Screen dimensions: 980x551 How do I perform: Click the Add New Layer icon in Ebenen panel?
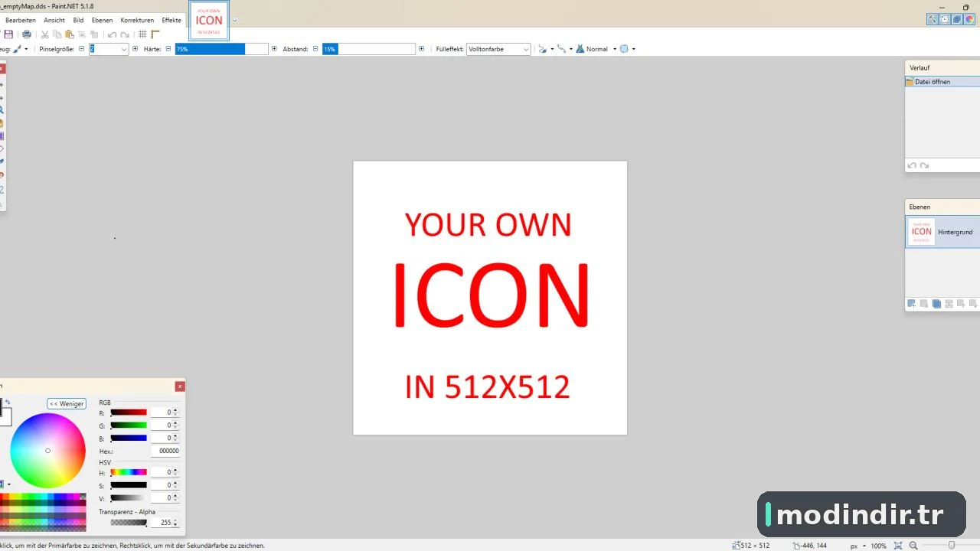click(x=911, y=304)
